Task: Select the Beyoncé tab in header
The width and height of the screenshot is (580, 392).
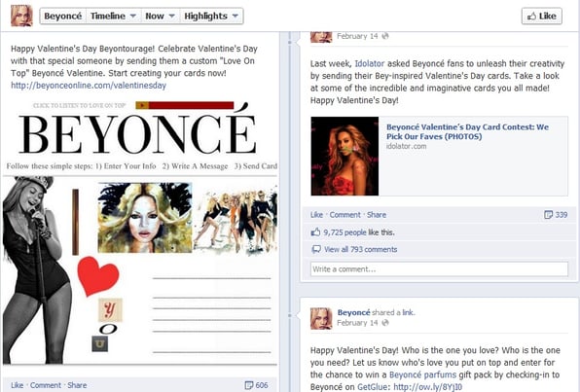Action: click(x=63, y=17)
